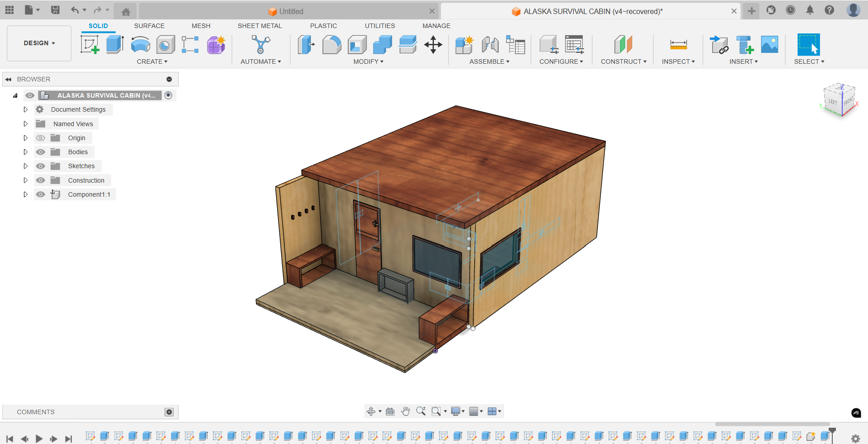Screen dimensions: 868x444
Task: Open the CONSTRUCT menu
Action: (623, 61)
